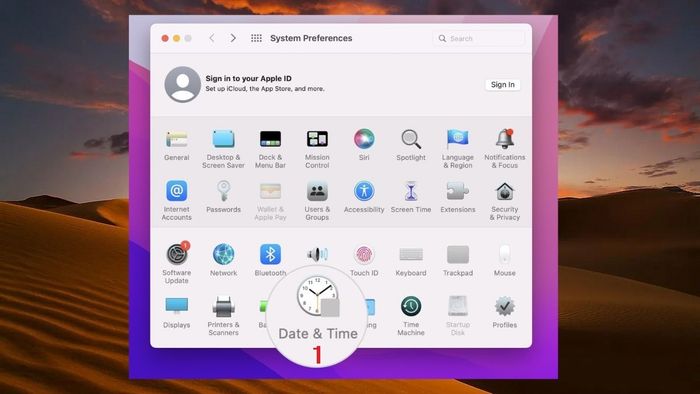Viewport: 700px width, 394px height.
Task: Click the Sign In button
Action: click(503, 84)
